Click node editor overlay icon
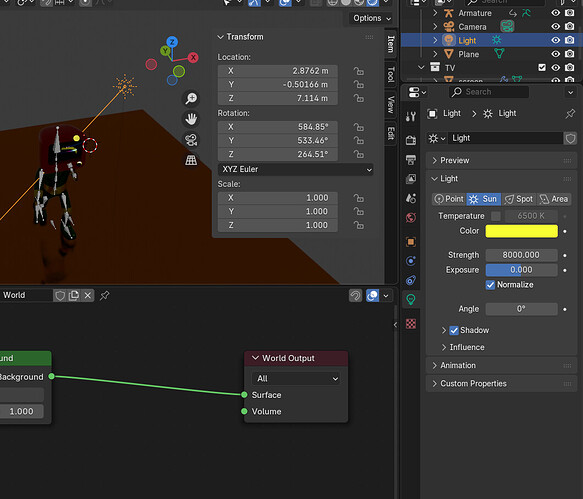 (x=372, y=296)
